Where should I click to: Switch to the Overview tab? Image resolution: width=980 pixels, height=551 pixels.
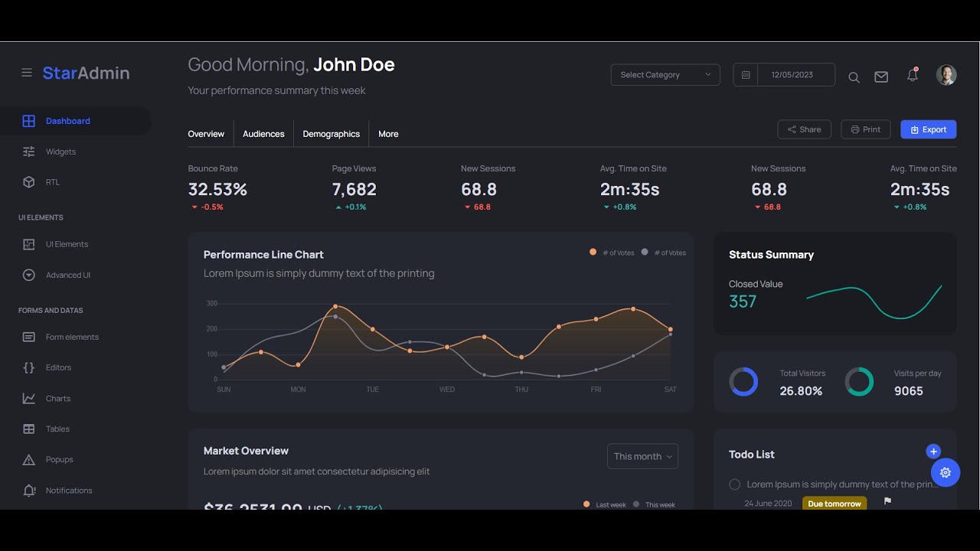click(206, 134)
